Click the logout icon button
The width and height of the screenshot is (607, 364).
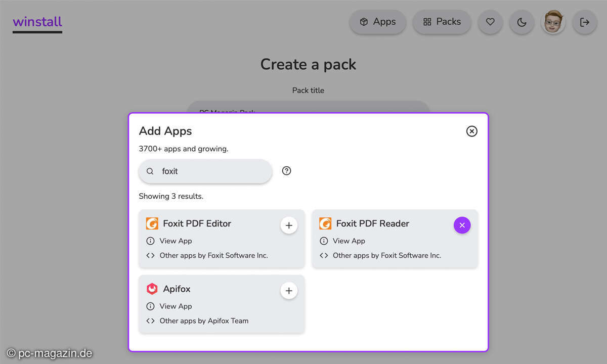click(585, 22)
